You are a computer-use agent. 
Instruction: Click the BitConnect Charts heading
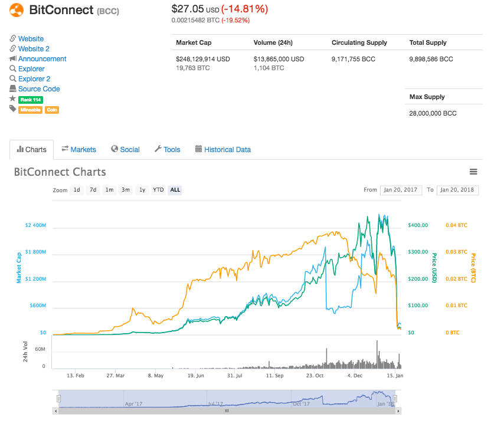click(60, 172)
